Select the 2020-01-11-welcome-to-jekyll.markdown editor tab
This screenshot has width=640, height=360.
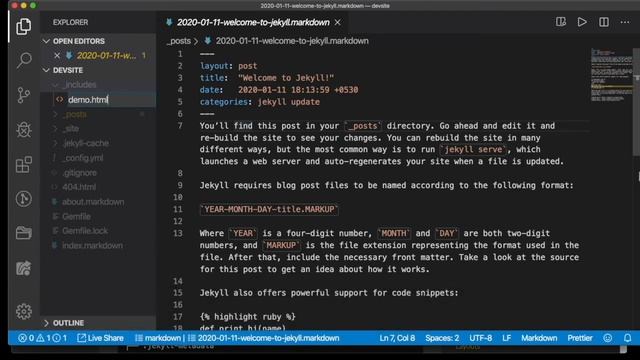click(x=253, y=22)
